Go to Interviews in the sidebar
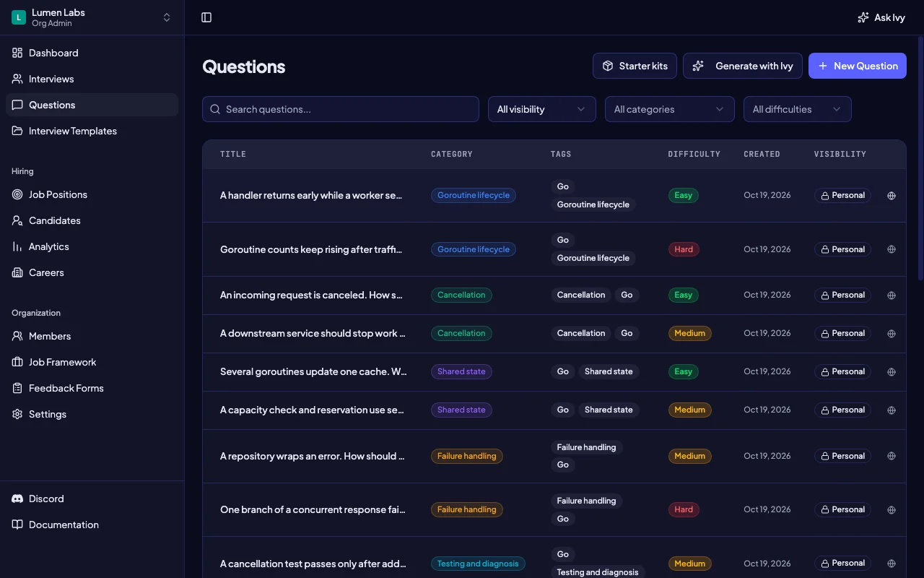 coord(92,79)
